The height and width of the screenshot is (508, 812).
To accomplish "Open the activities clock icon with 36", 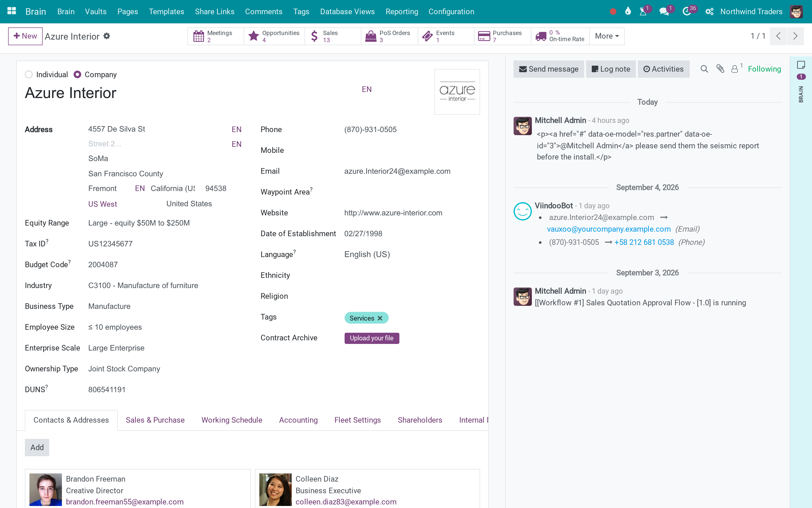I will tap(686, 12).
